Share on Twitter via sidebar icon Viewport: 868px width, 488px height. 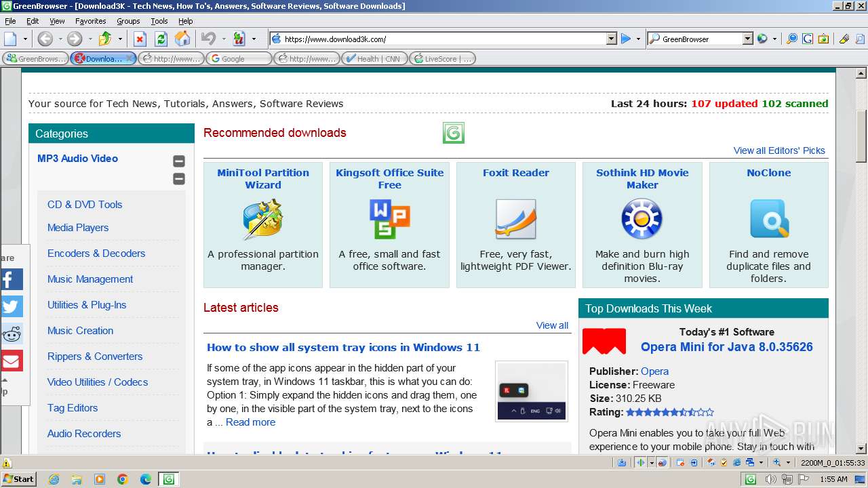(x=12, y=306)
